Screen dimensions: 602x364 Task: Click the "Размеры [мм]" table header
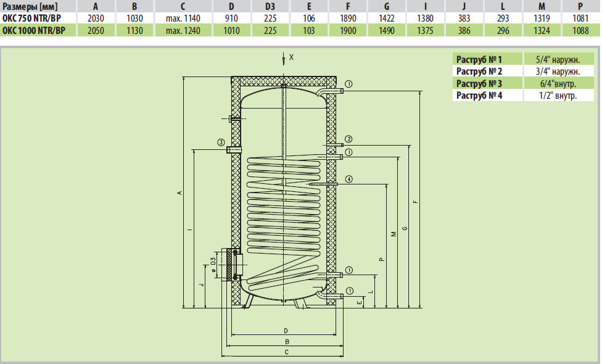tap(30, 7)
